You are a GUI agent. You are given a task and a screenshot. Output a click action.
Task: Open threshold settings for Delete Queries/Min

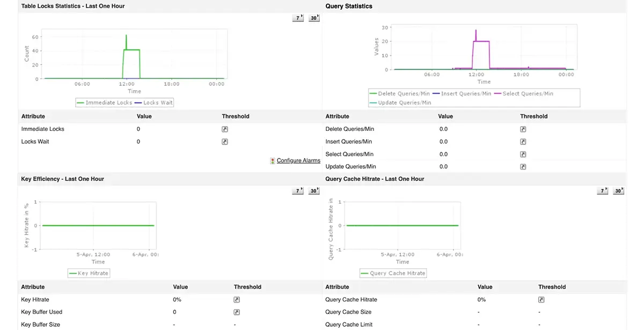(523, 129)
